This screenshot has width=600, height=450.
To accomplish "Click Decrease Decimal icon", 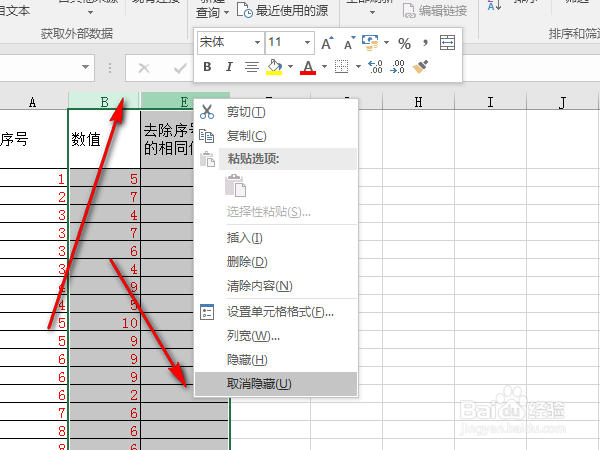I will tap(397, 67).
